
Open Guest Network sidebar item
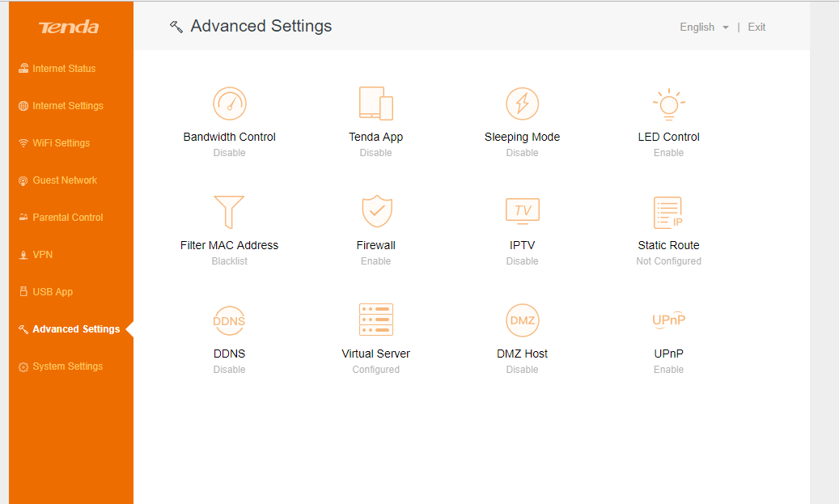point(65,180)
